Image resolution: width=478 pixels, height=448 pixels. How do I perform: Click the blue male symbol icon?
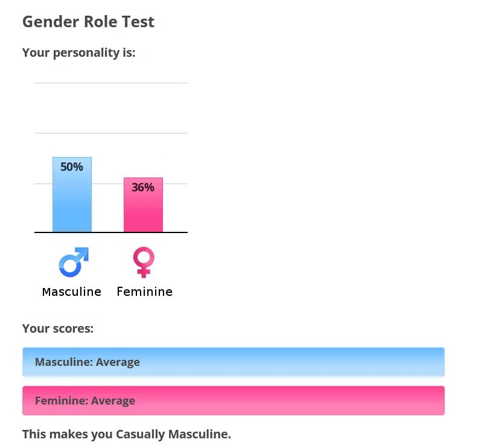(74, 262)
